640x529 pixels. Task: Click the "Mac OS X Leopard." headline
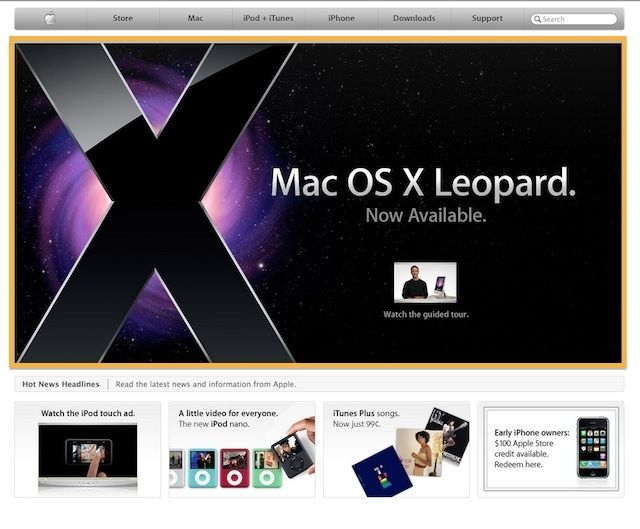tap(422, 183)
